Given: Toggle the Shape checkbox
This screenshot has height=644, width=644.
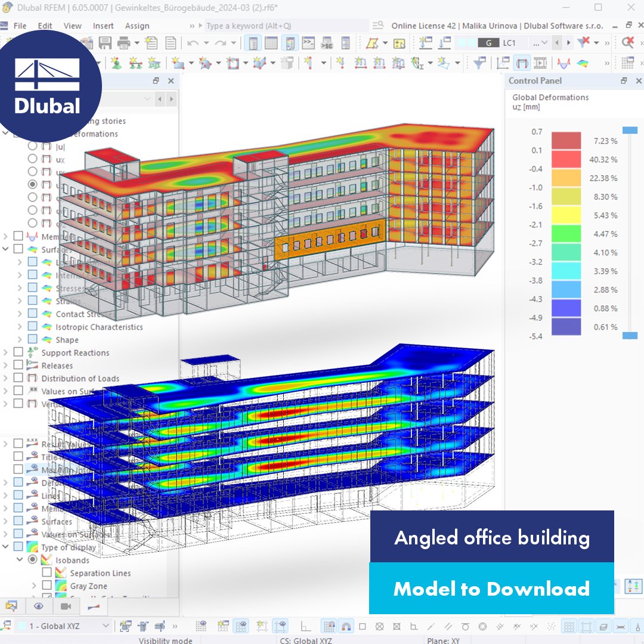Looking at the screenshot, I should pos(32,339).
